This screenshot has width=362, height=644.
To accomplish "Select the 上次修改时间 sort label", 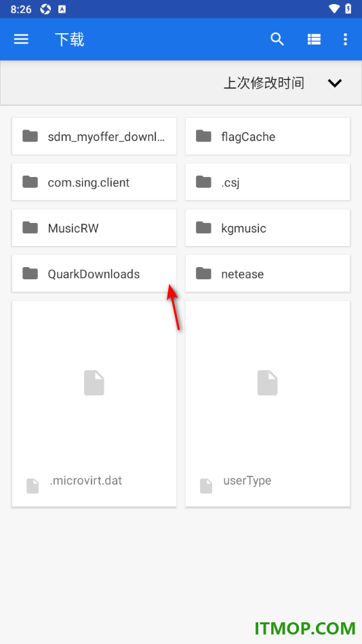I will (x=264, y=83).
